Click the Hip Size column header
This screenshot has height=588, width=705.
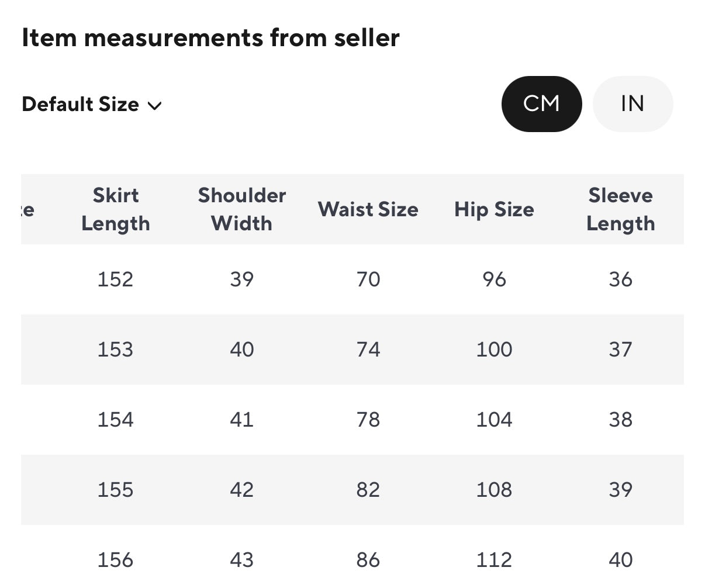pyautogui.click(x=494, y=209)
